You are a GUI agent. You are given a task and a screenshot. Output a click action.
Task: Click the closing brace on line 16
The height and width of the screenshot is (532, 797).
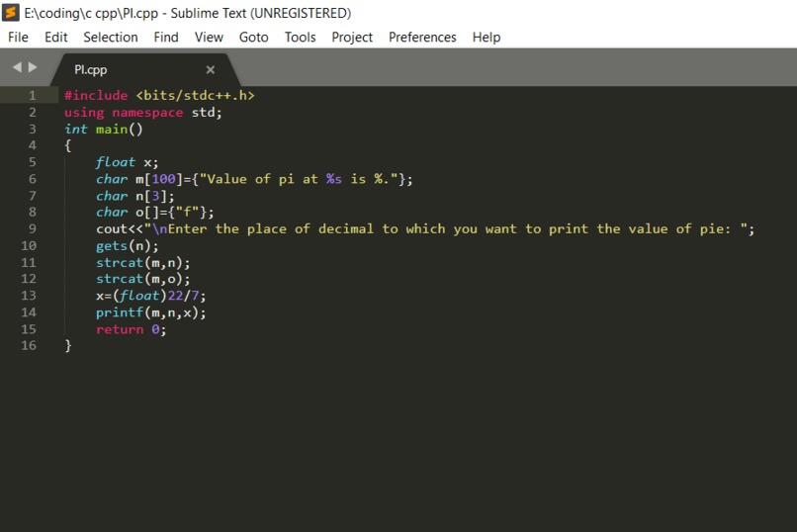[68, 345]
